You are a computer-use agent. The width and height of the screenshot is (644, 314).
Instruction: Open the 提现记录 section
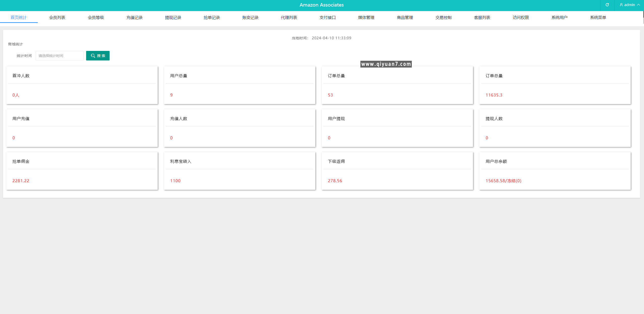click(173, 17)
